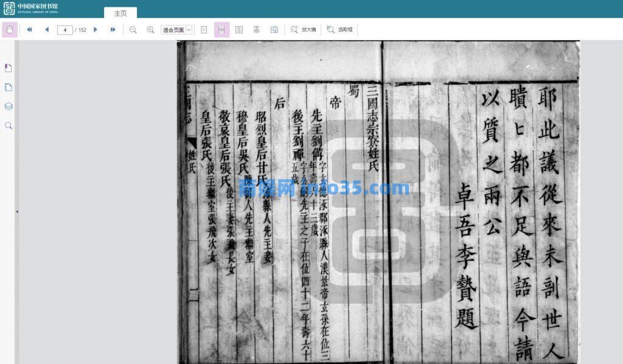Click the zoom out magnifier icon
The width and height of the screenshot is (623, 364).
133,29
